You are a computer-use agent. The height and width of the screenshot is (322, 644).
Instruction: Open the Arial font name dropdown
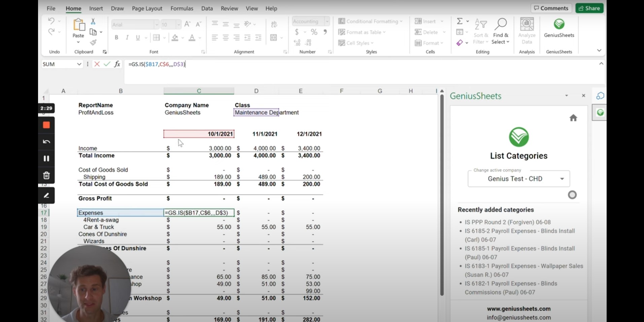(x=156, y=25)
